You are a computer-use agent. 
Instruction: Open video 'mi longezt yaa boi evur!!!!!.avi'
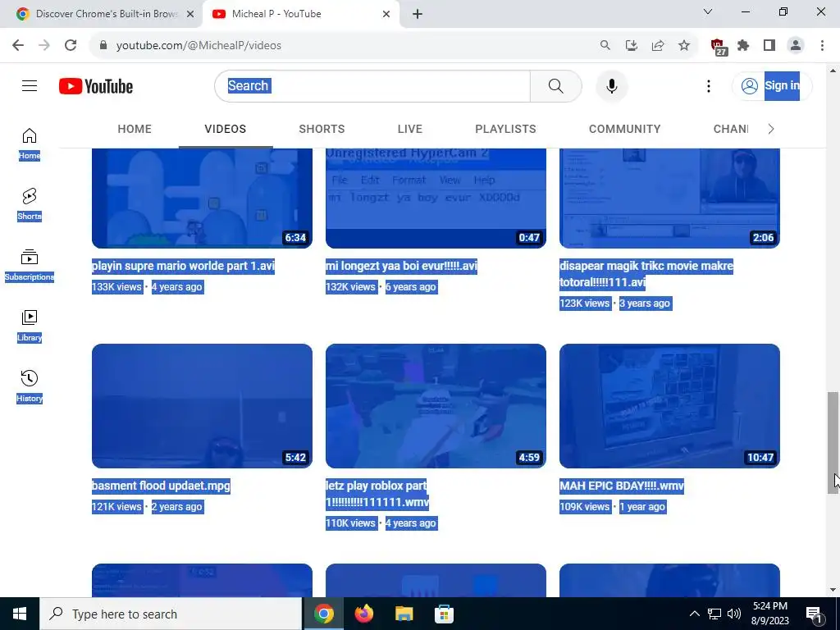tap(401, 266)
